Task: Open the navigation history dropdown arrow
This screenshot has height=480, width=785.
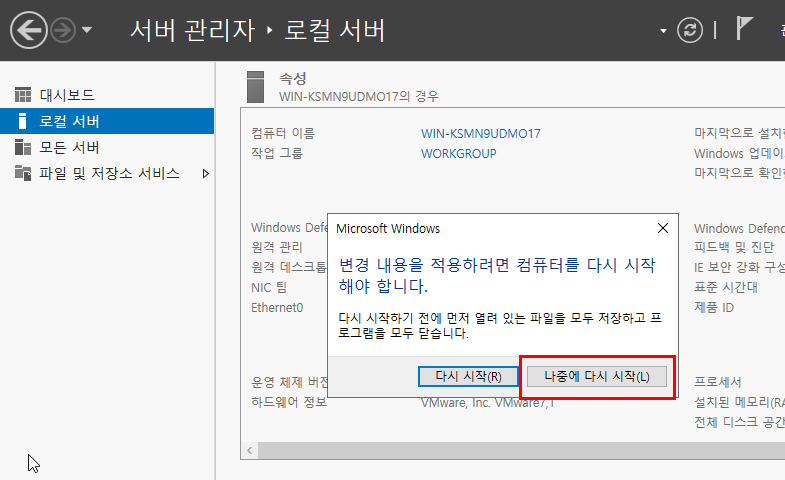Action: coord(87,30)
